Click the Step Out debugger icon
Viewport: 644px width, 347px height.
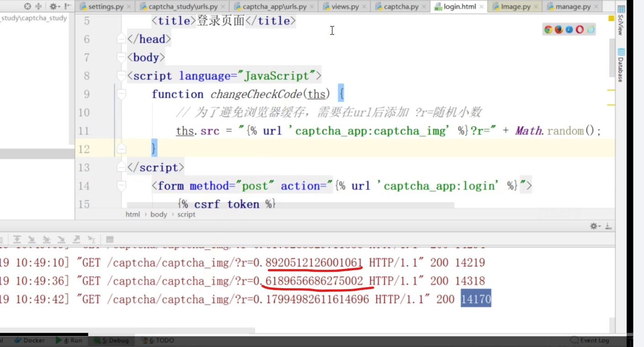tap(76, 239)
